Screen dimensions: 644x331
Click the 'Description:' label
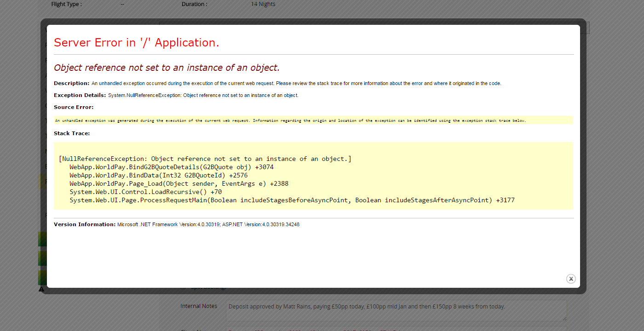(x=72, y=83)
